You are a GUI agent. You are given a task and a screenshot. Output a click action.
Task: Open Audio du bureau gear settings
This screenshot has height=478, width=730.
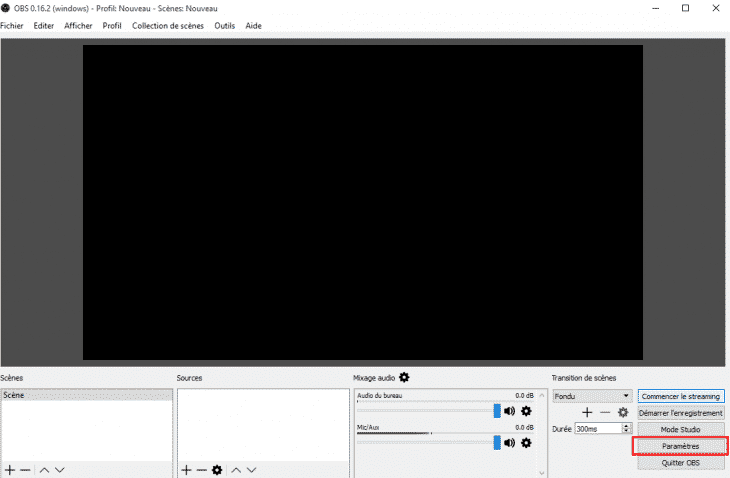pyautogui.click(x=526, y=411)
